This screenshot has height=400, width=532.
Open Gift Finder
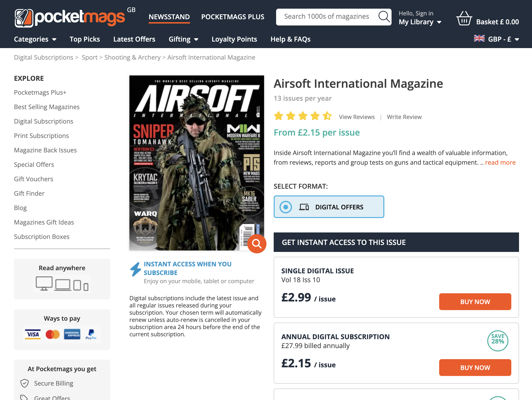29,194
